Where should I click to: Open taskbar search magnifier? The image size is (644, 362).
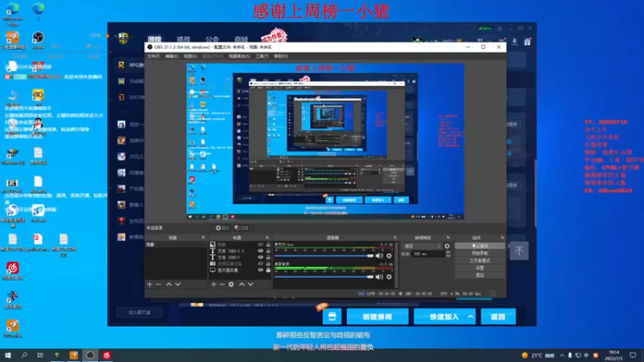tap(24, 355)
